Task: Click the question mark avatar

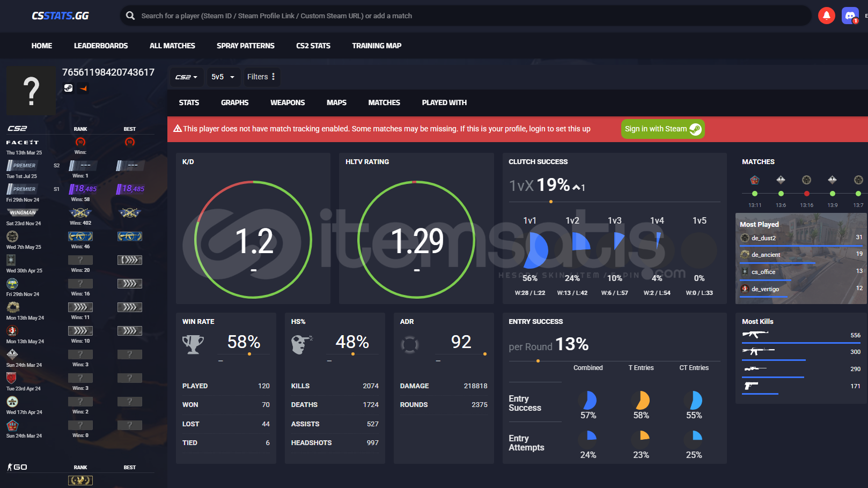Action: point(31,91)
